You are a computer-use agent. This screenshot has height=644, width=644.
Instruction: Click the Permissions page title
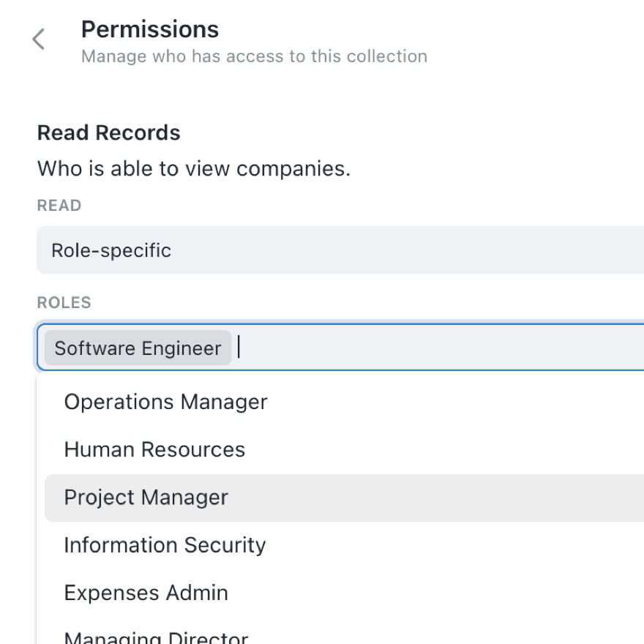point(150,29)
